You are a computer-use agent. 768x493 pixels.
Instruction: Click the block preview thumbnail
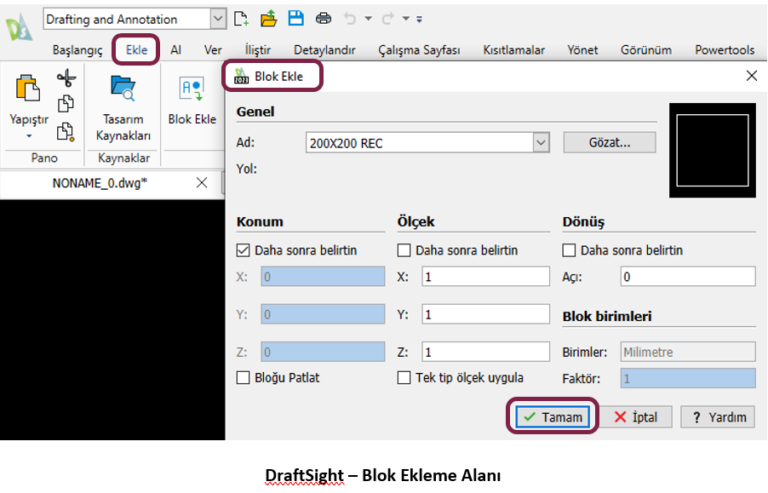(x=714, y=150)
